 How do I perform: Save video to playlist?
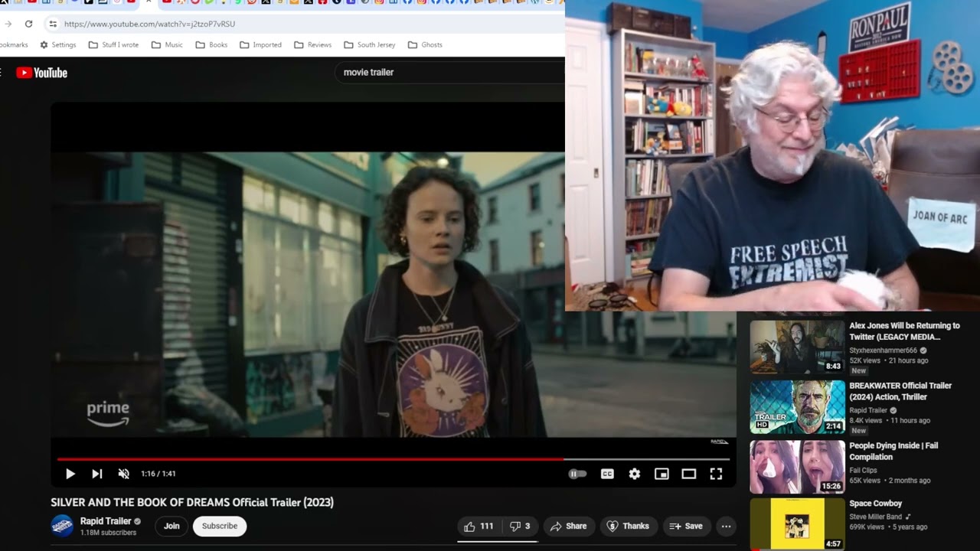coord(686,526)
